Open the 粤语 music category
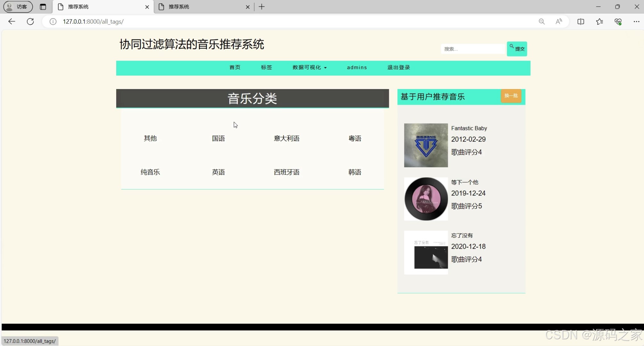 pyautogui.click(x=355, y=138)
